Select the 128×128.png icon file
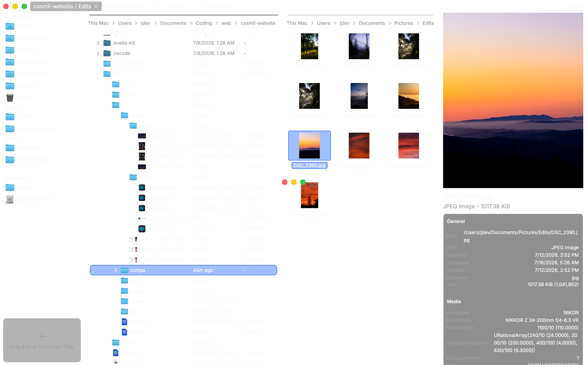Screen dimensions: 588x365 click(x=142, y=188)
